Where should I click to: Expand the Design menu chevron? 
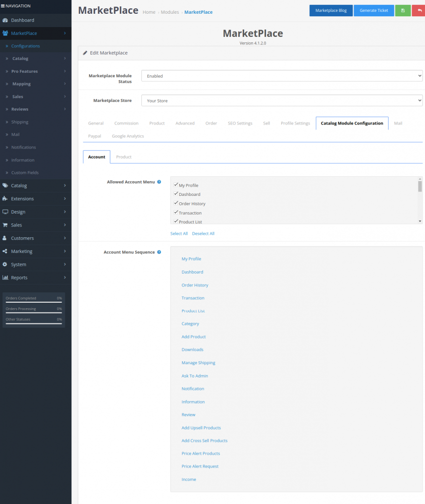click(x=65, y=212)
